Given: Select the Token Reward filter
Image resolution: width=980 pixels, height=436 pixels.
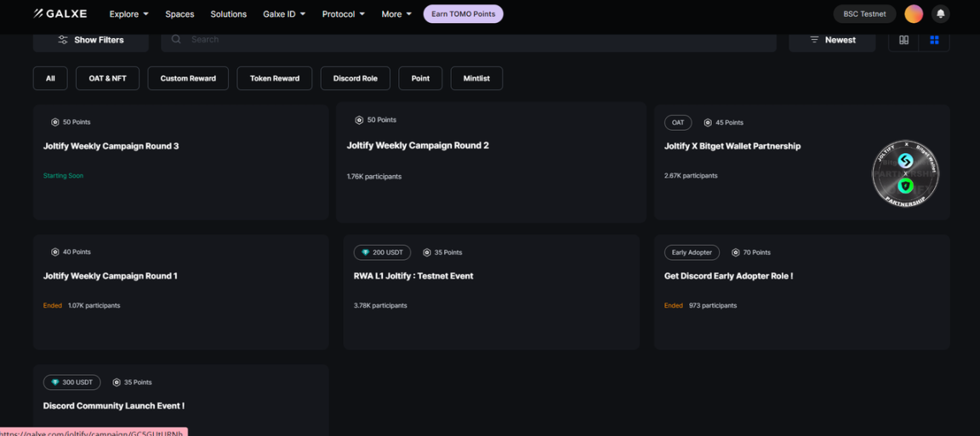Looking at the screenshot, I should [x=275, y=78].
